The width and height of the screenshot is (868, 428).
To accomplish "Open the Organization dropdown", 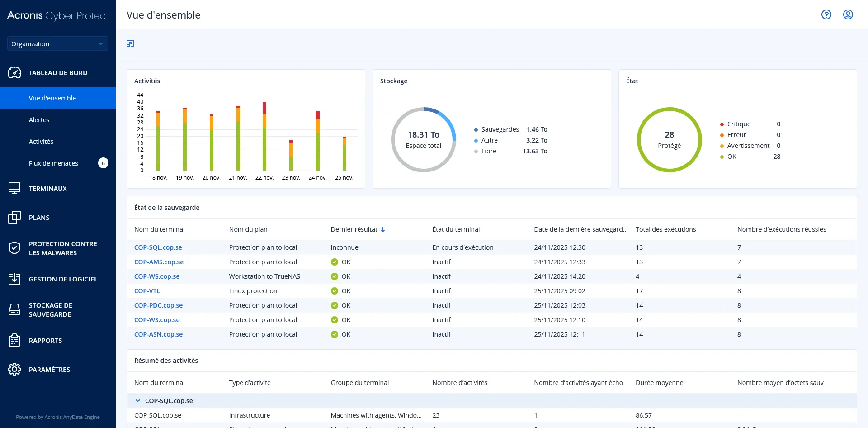I will (x=57, y=44).
